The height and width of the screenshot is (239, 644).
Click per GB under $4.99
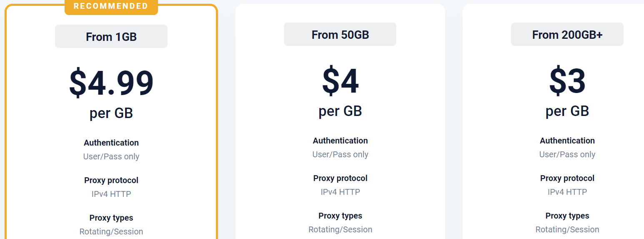111,113
